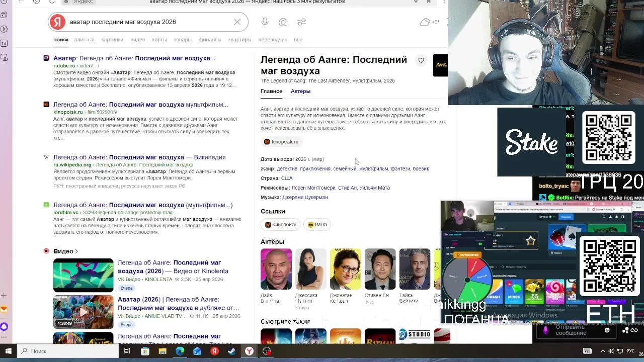Expand the Видео results section
Viewport: 644px width, 362px height.
coord(65,251)
